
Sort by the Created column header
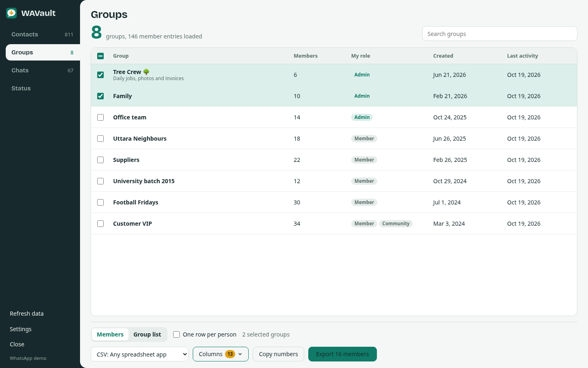click(443, 56)
